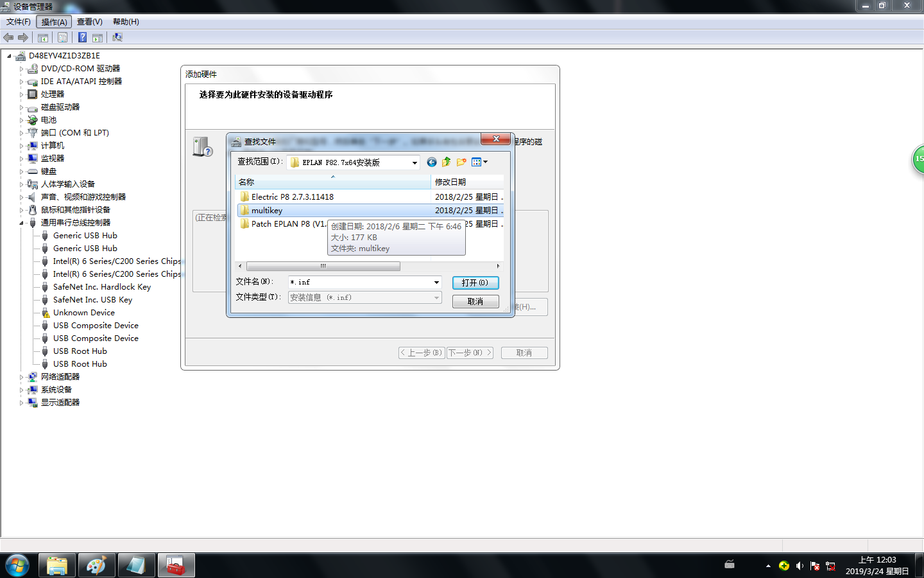
Task: Click the back arrow in the file browse dialog
Action: tap(431, 162)
